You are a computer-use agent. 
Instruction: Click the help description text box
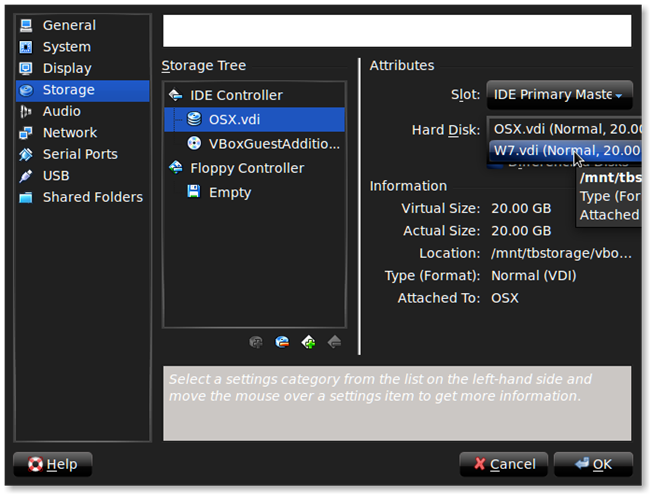[397, 403]
